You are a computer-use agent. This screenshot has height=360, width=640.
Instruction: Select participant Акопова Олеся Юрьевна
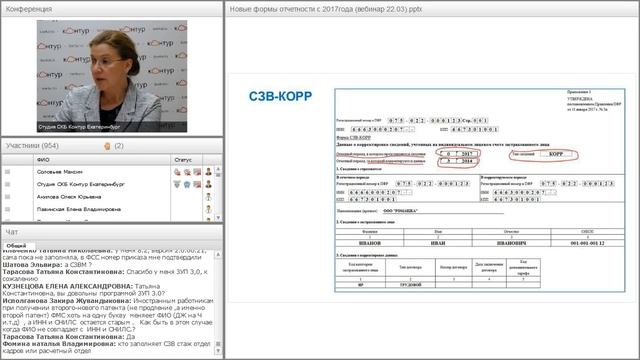tap(69, 197)
